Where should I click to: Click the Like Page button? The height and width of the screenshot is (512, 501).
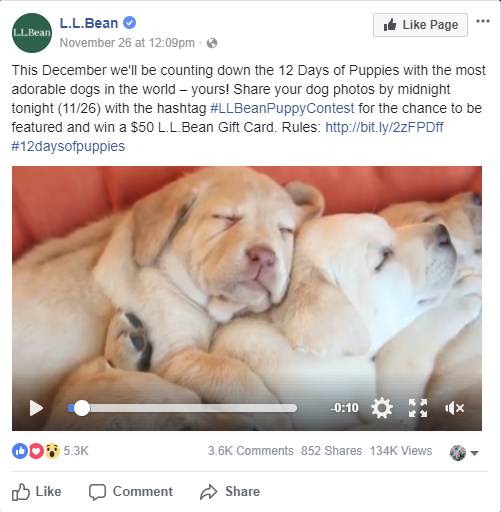pyautogui.click(x=420, y=25)
